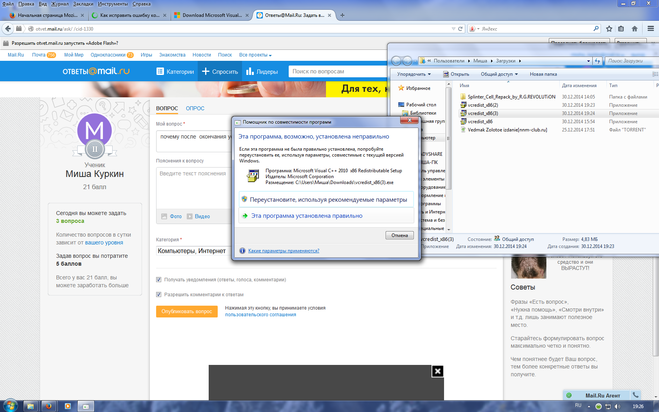
Task: Click 'Какие параметры применяются?' link
Action: pyautogui.click(x=284, y=251)
